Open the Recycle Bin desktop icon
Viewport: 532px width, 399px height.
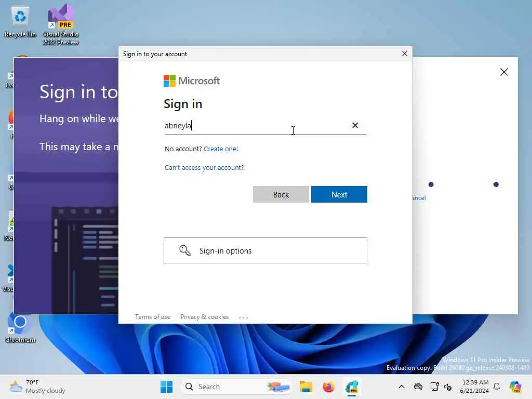20,22
